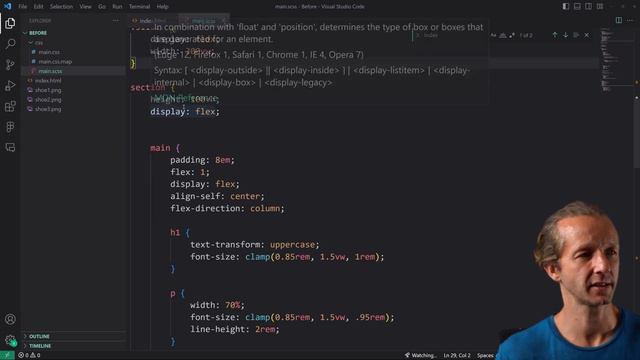Open the Extensions view

click(x=10, y=106)
